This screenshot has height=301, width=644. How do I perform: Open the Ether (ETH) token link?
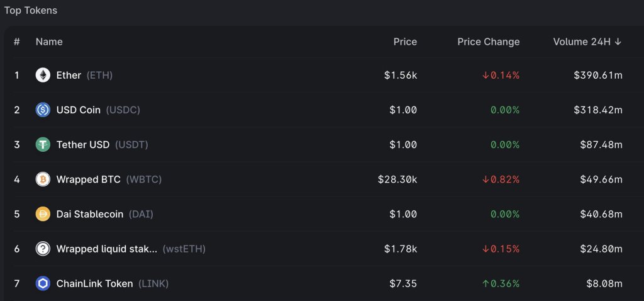(x=84, y=76)
